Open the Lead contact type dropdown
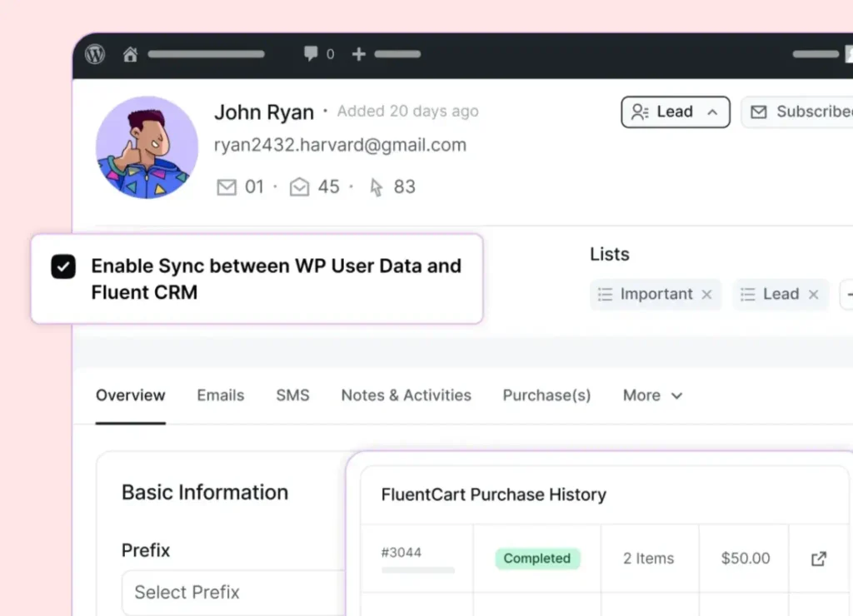The height and width of the screenshot is (616, 853). pos(675,112)
